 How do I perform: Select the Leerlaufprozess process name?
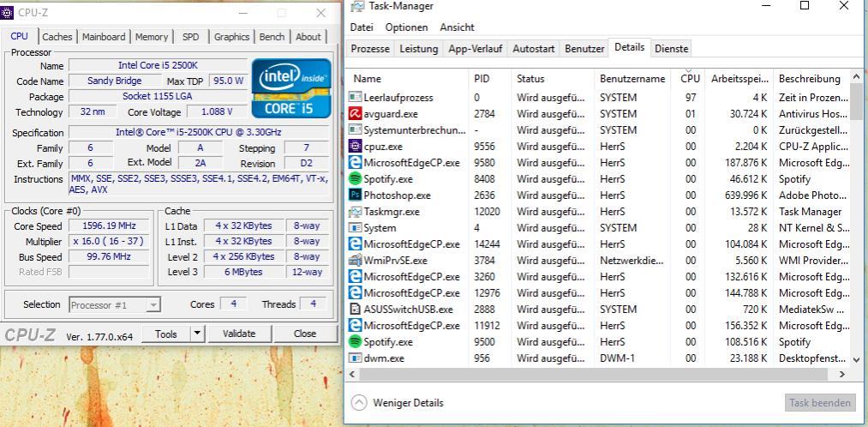tap(398, 98)
